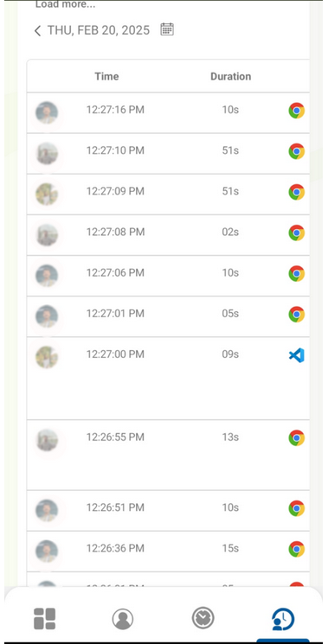Open the dashboard grid tab
328x644 pixels.
[44, 619]
